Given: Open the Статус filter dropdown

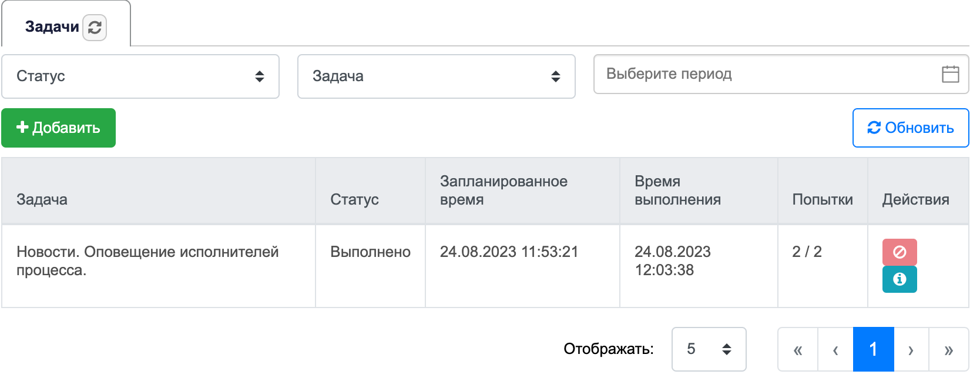Looking at the screenshot, I should 140,76.
